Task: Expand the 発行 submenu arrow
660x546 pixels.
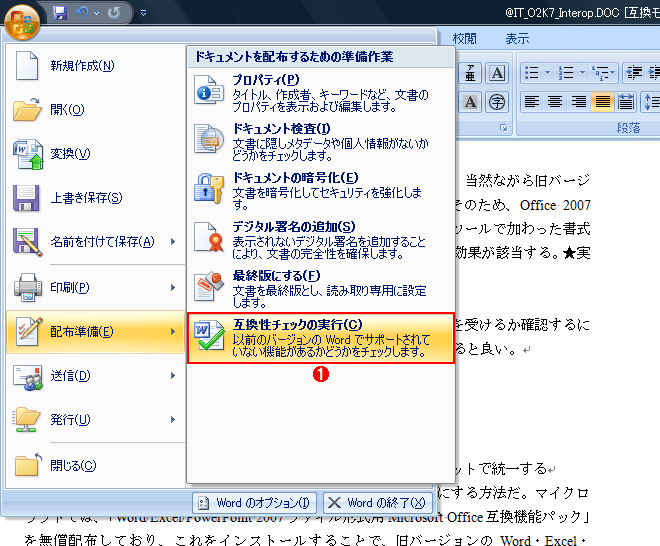Action: (x=173, y=419)
